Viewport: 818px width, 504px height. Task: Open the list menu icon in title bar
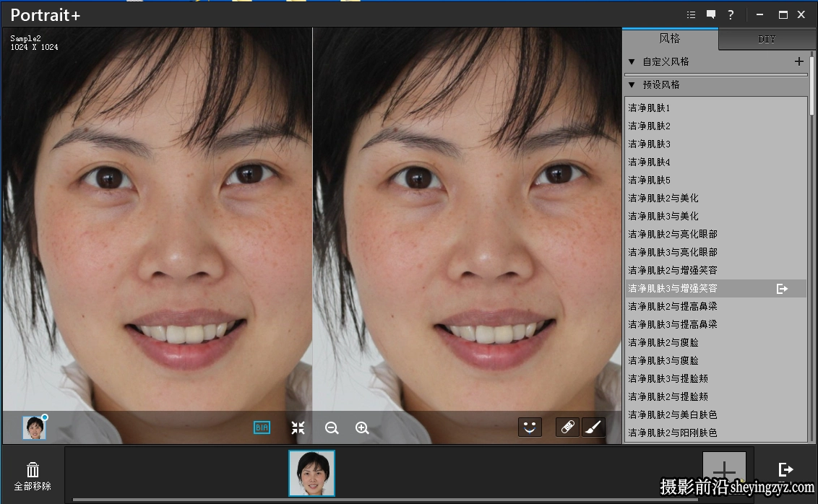pos(692,14)
